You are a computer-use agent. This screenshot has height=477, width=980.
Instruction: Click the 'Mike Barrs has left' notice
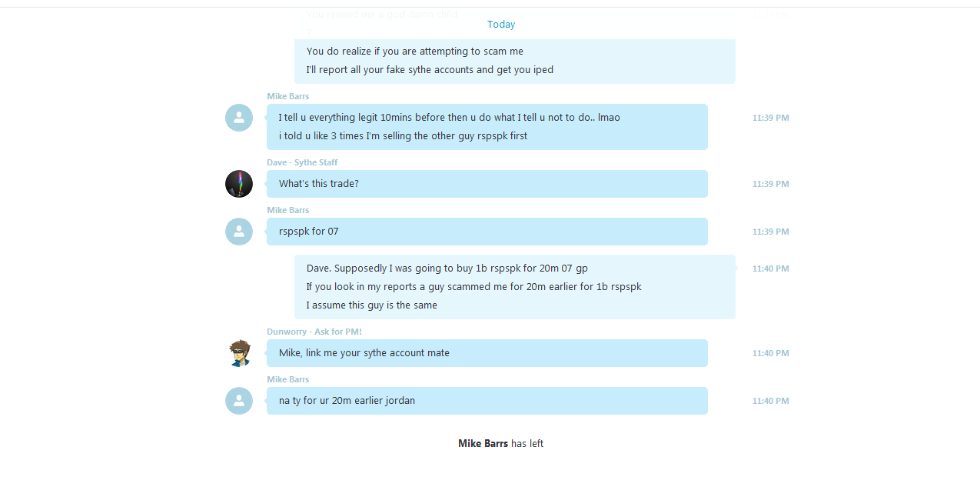500,444
